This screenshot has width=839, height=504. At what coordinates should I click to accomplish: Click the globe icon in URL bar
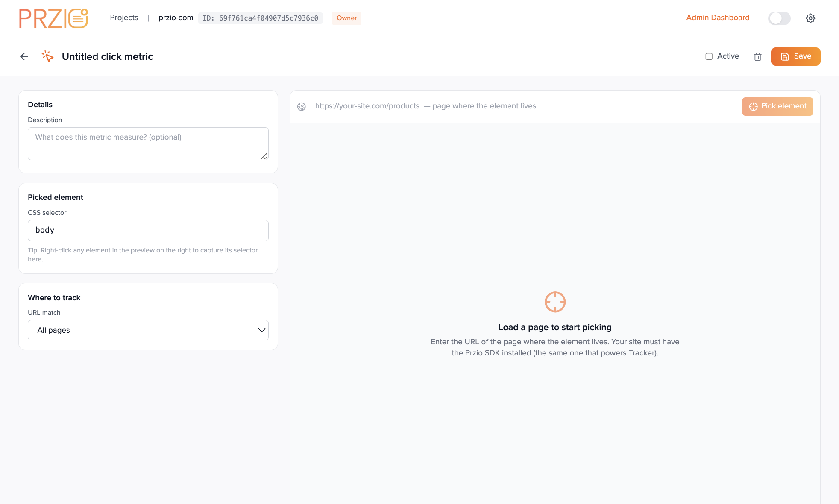point(302,106)
